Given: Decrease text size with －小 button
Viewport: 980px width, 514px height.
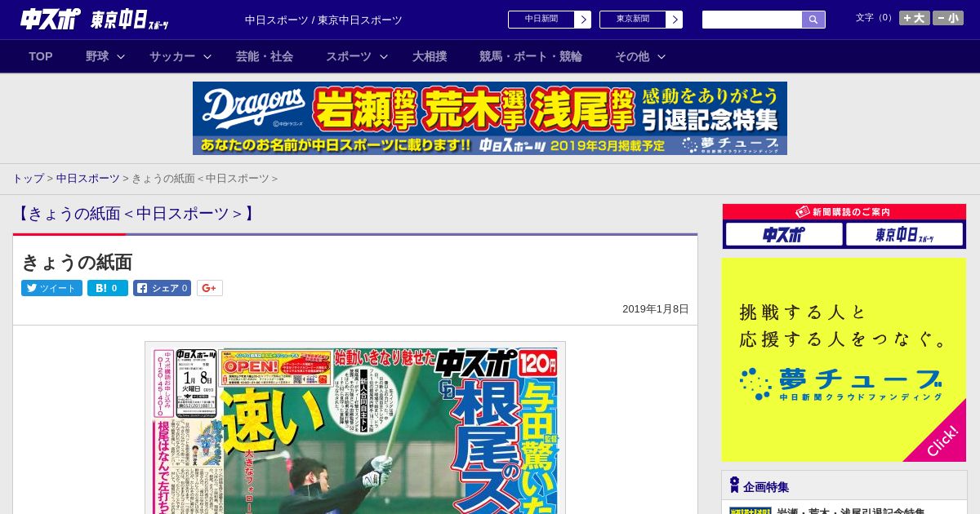Looking at the screenshot, I should pyautogui.click(x=948, y=18).
